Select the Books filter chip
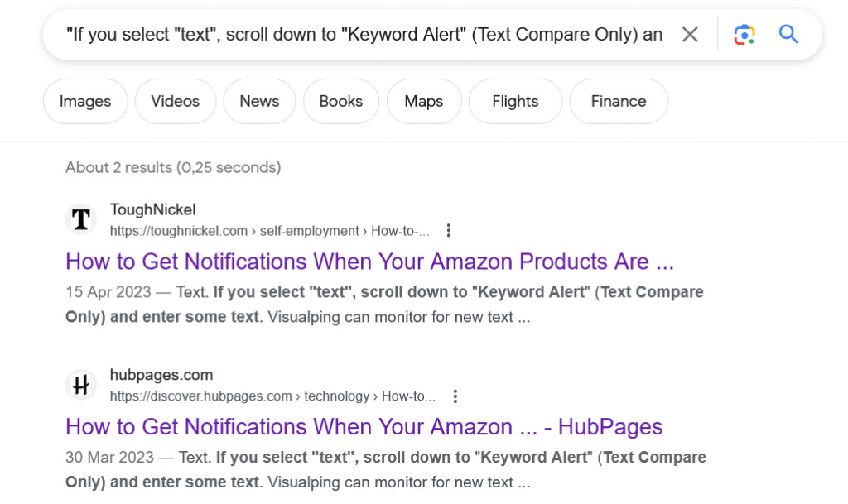This screenshot has height=504, width=848. [340, 101]
